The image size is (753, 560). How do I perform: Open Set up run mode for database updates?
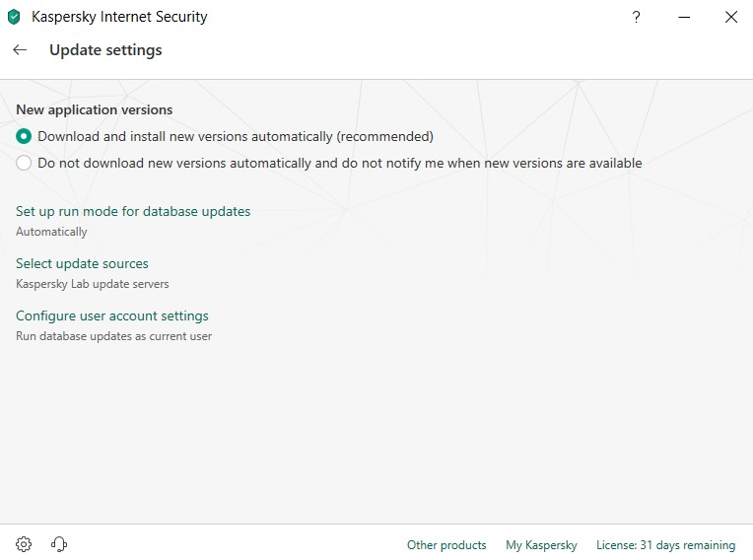tap(133, 211)
